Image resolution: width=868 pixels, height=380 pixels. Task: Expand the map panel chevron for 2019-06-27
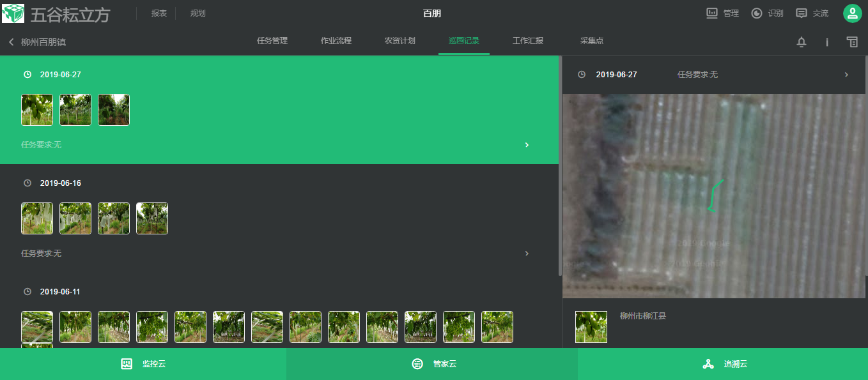[x=845, y=74]
